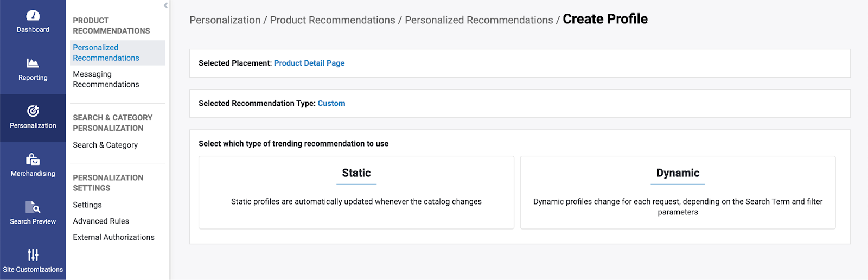Viewport: 868px width, 280px height.
Task: Go to Messaging Recommendations
Action: [106, 79]
